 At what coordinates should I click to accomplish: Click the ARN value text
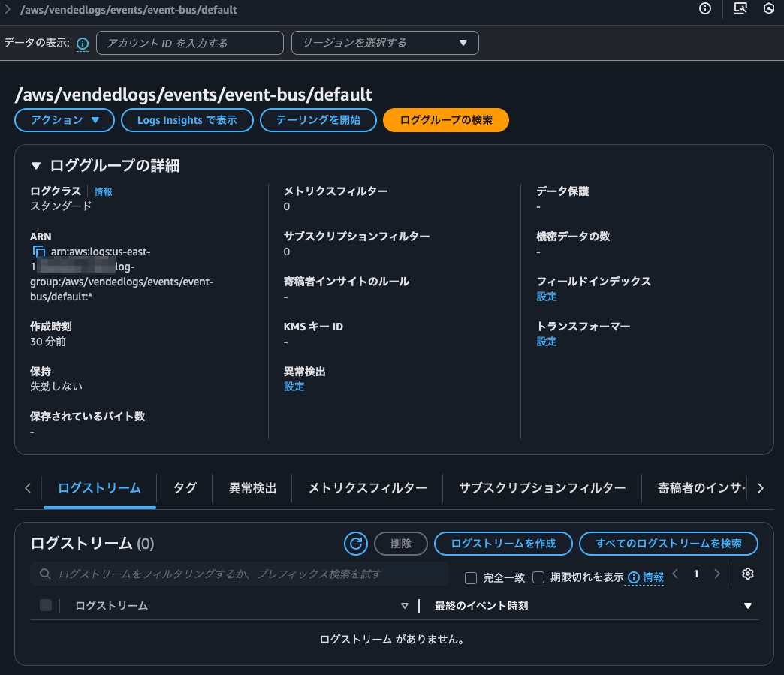point(122,274)
